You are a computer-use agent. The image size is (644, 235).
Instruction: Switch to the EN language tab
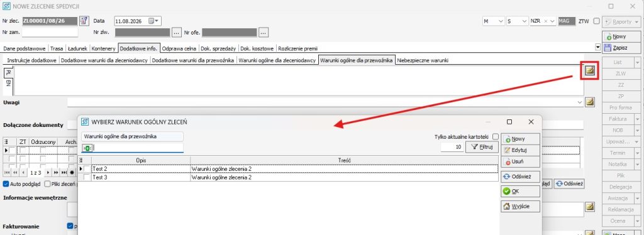click(8, 84)
